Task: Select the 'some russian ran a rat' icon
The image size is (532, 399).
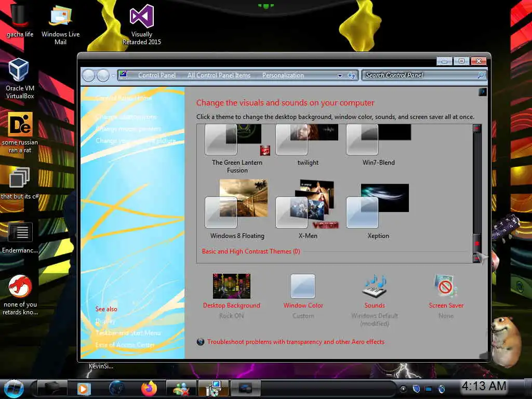Action: pyautogui.click(x=20, y=132)
